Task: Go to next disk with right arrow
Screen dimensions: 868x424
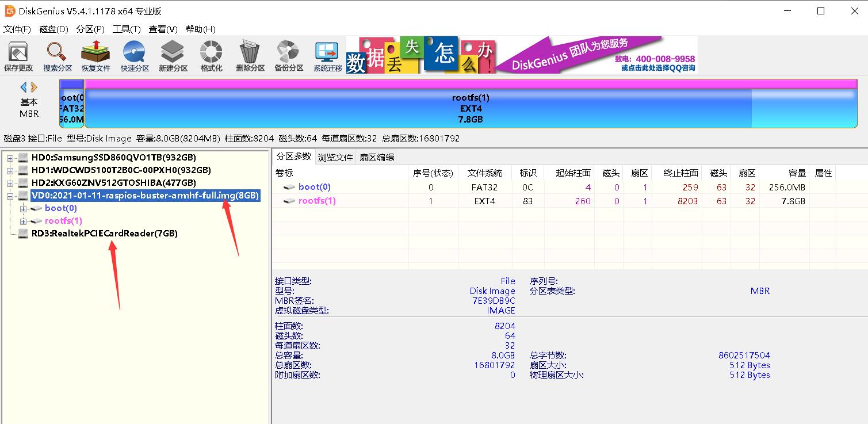Action: click(x=34, y=87)
